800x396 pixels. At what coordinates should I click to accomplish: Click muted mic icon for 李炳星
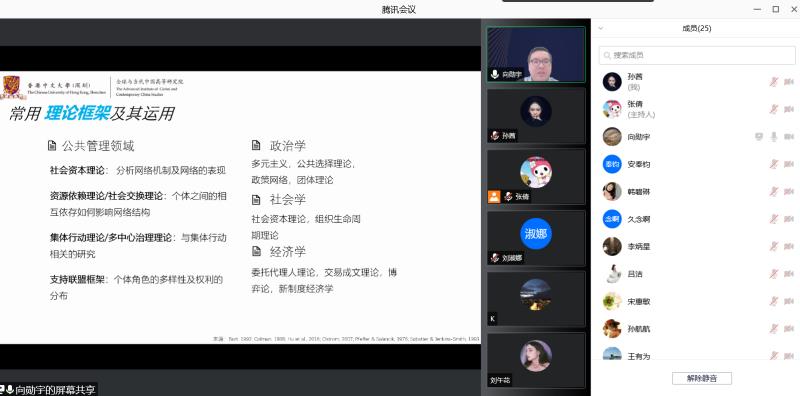coord(773,246)
